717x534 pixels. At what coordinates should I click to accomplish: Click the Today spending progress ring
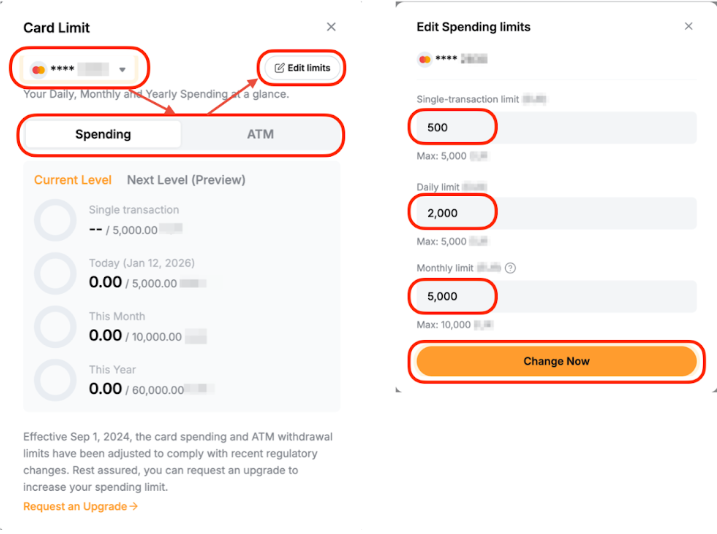click(x=55, y=273)
